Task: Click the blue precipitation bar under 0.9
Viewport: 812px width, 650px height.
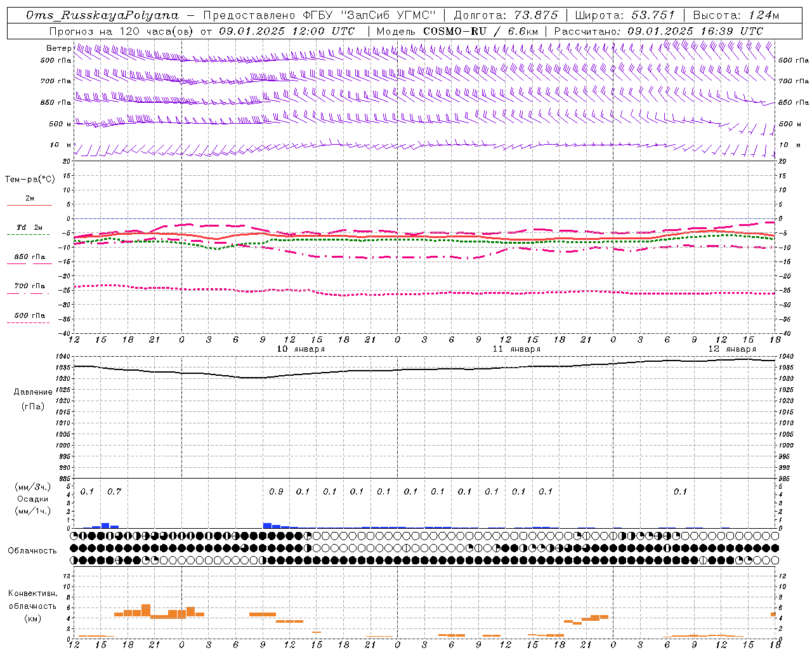Action: coord(267,526)
